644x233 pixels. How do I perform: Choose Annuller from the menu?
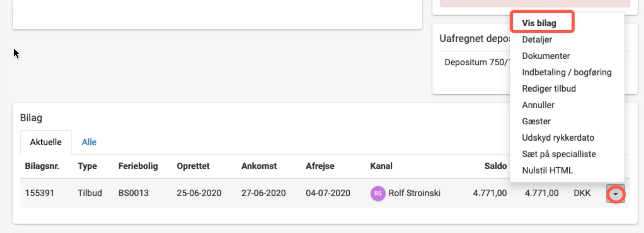(x=538, y=105)
